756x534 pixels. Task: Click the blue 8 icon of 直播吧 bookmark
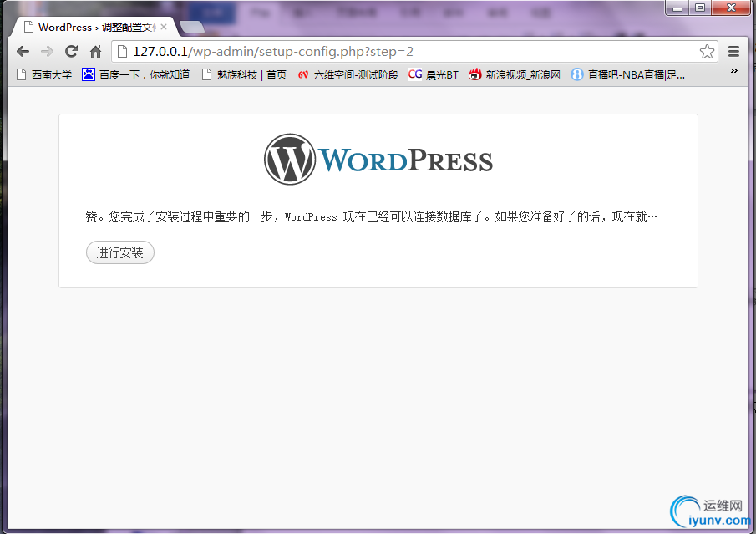point(576,74)
